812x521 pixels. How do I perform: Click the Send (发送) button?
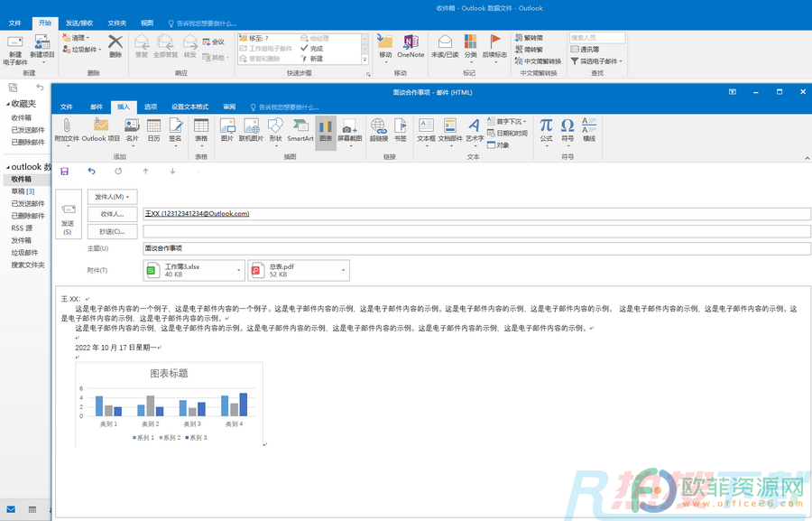(69, 214)
